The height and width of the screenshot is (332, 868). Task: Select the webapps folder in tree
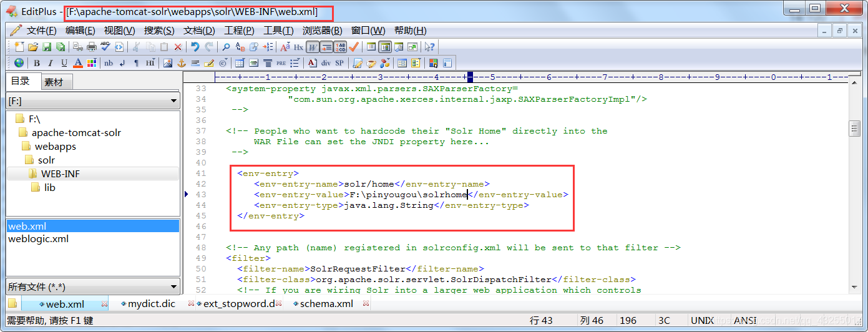tap(56, 146)
